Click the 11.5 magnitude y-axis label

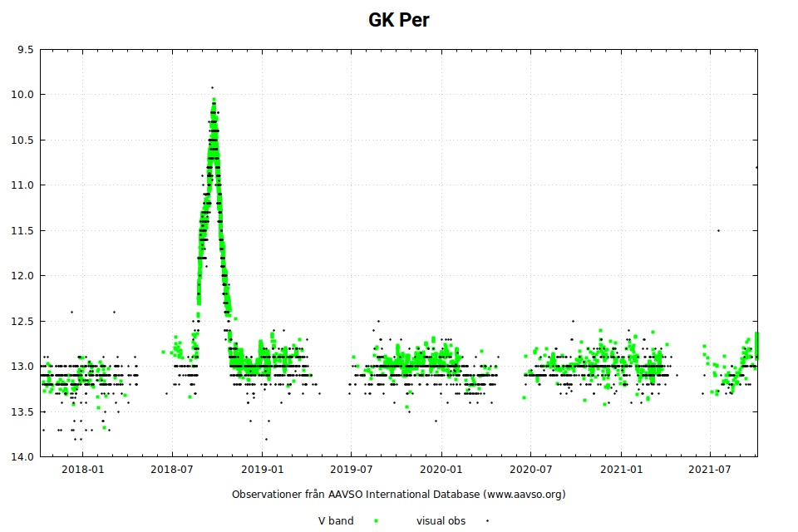coord(22,230)
